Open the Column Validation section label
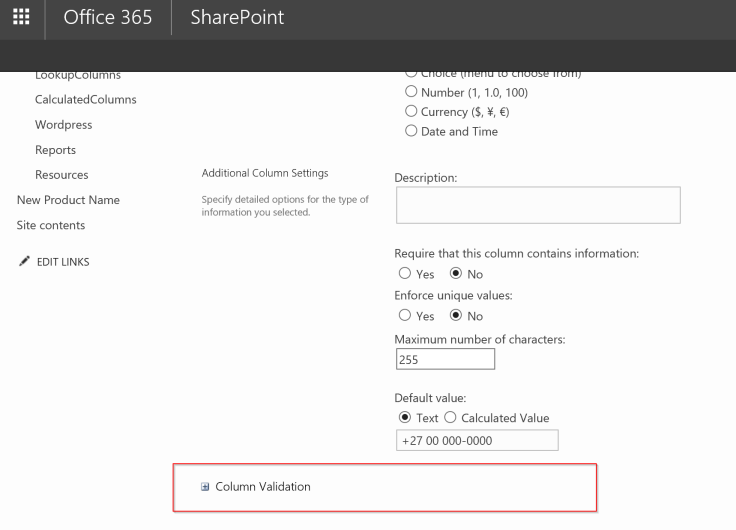Viewport: 736px width, 530px height. click(263, 487)
